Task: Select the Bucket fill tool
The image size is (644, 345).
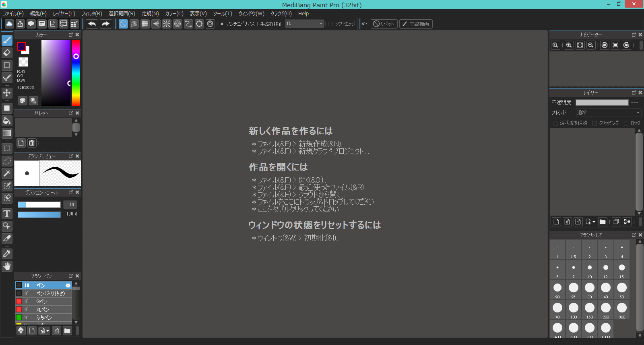Action: point(7,121)
